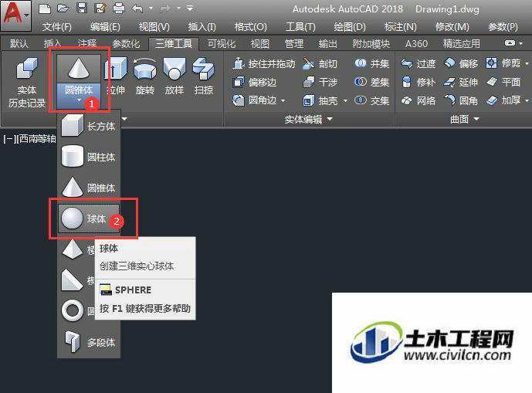Click the 延伸 surface extend tool
This screenshot has height=393, width=532.
[461, 82]
